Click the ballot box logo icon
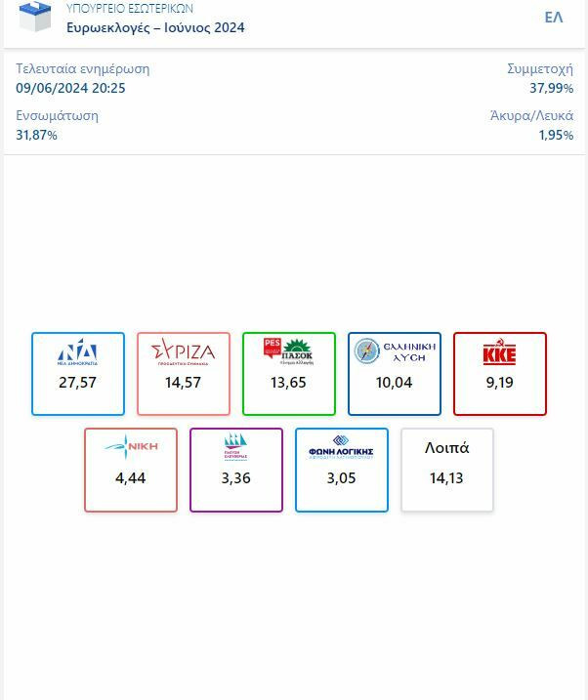The width and height of the screenshot is (588, 700). coord(35,16)
